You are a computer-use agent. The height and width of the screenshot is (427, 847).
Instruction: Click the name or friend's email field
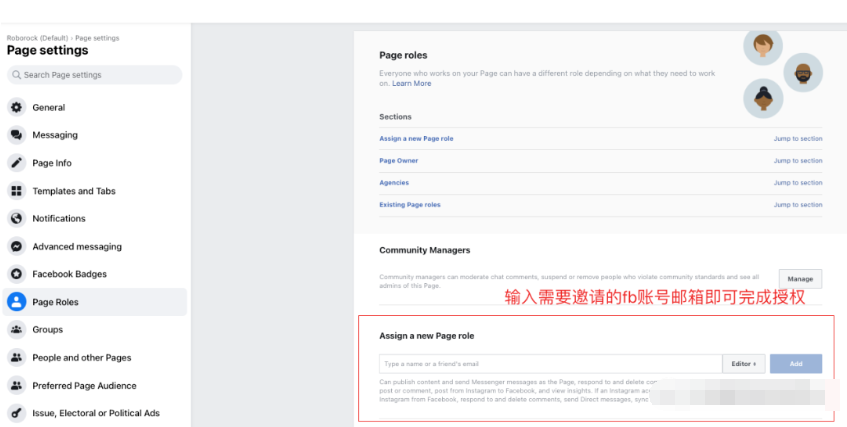[550, 364]
